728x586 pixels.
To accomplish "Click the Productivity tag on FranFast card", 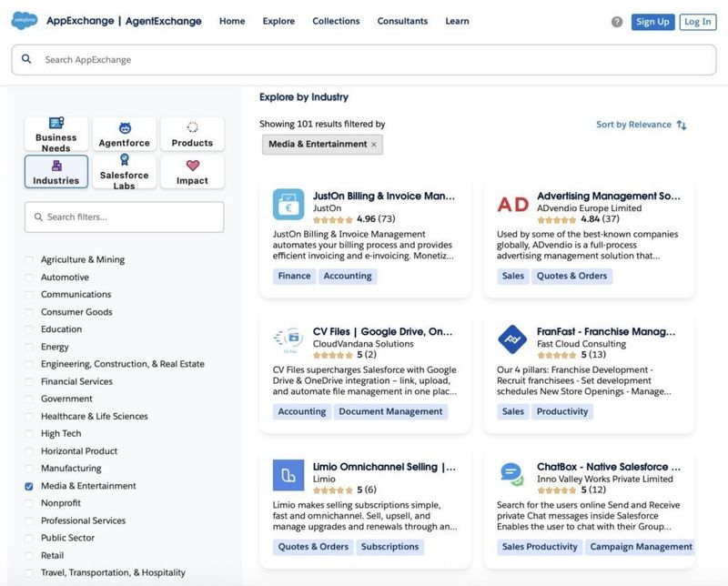I will [562, 411].
